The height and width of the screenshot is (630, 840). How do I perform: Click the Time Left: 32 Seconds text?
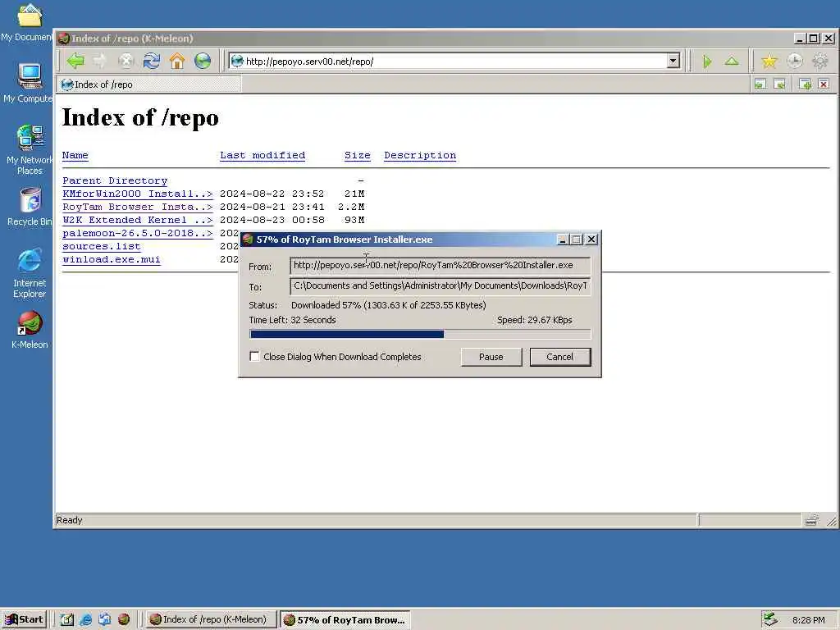coord(293,320)
